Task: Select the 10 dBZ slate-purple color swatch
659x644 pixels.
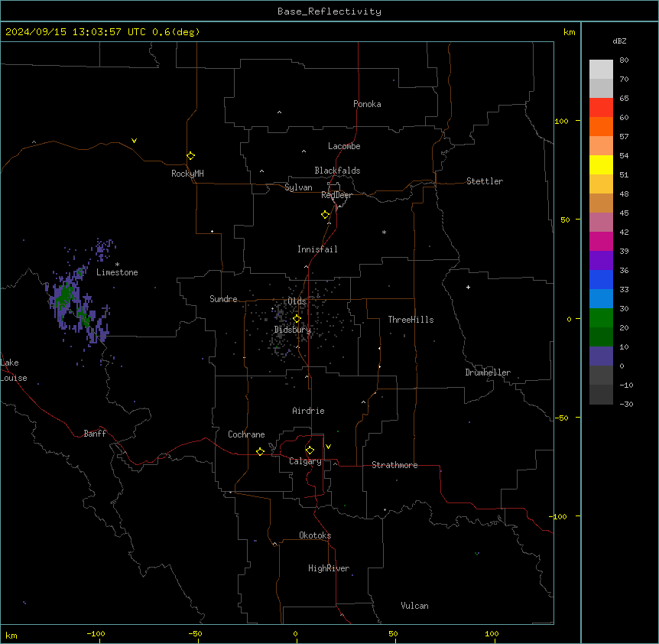Action: (601, 356)
